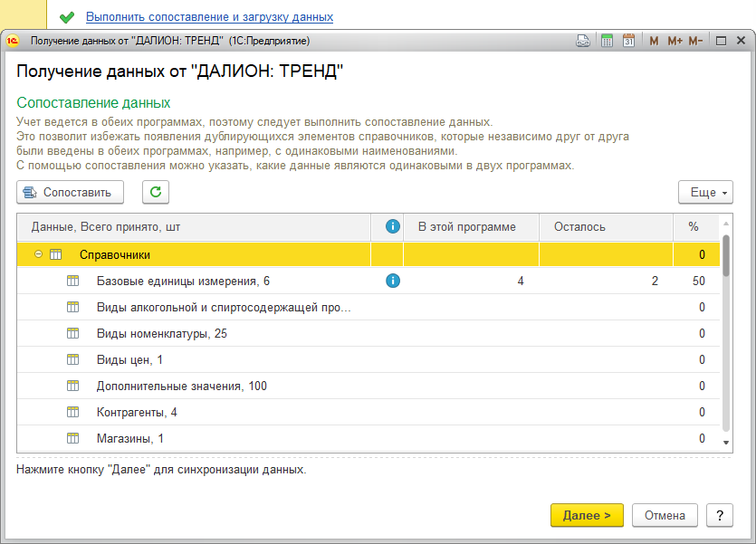Open the Еще dropdown menu
Image resolution: width=756 pixels, height=544 pixels.
tap(705, 192)
